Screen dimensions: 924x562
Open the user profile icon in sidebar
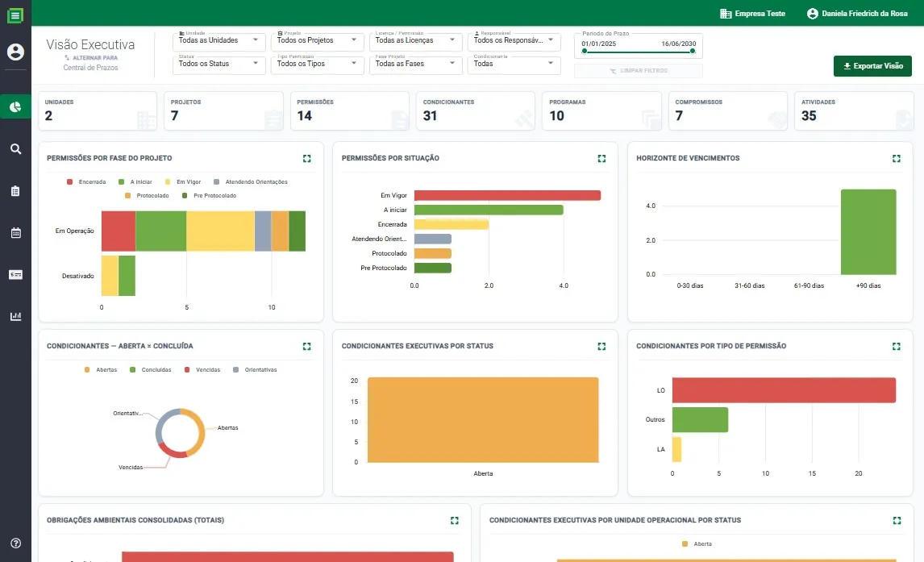(15, 52)
